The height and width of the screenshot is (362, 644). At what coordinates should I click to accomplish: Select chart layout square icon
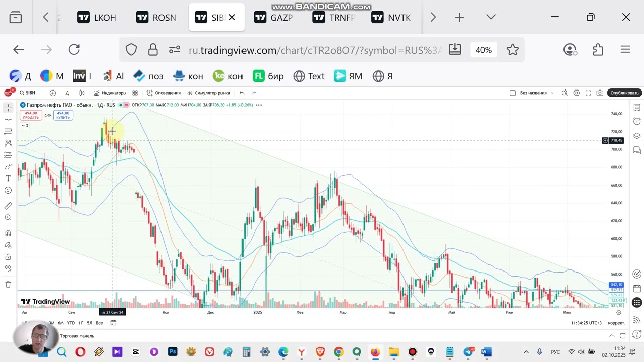(513, 93)
